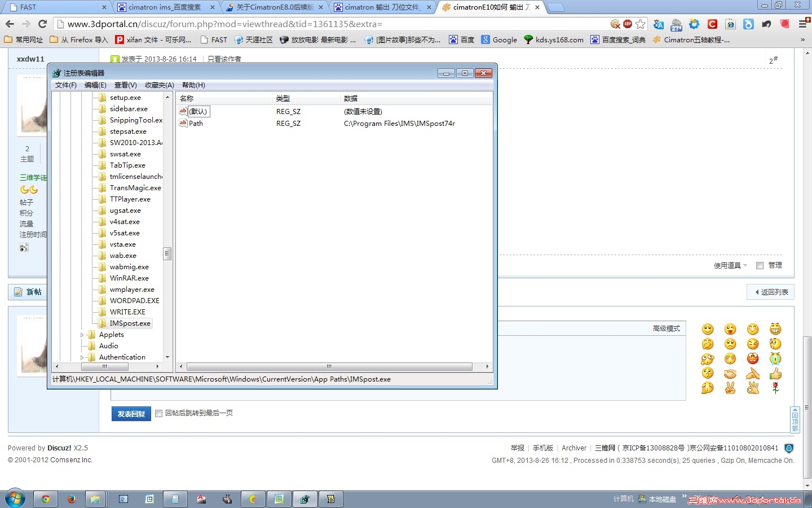This screenshot has width=812, height=508.
Task: Insert the OK hand emoticon
Action: pyautogui.click(x=753, y=388)
